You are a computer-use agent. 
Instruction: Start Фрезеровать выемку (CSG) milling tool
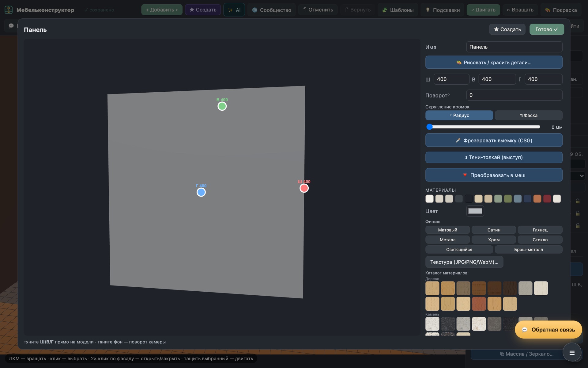(494, 140)
